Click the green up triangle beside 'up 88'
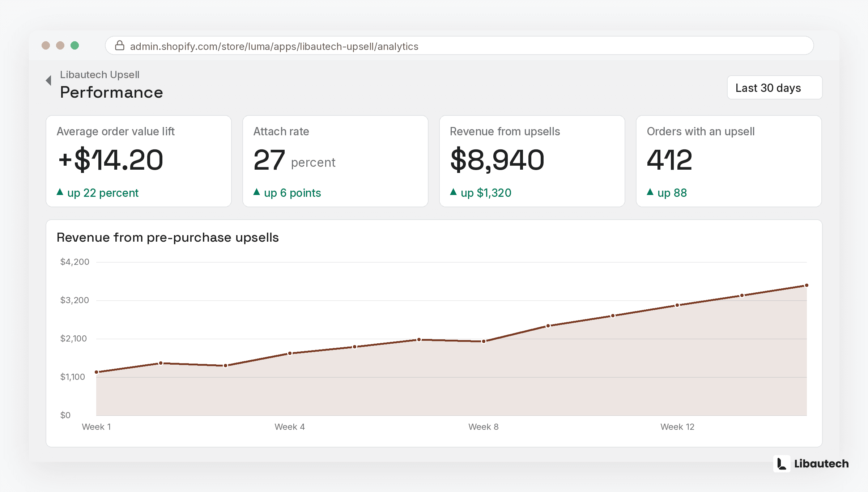Screen dimensions: 868x492 tap(650, 192)
